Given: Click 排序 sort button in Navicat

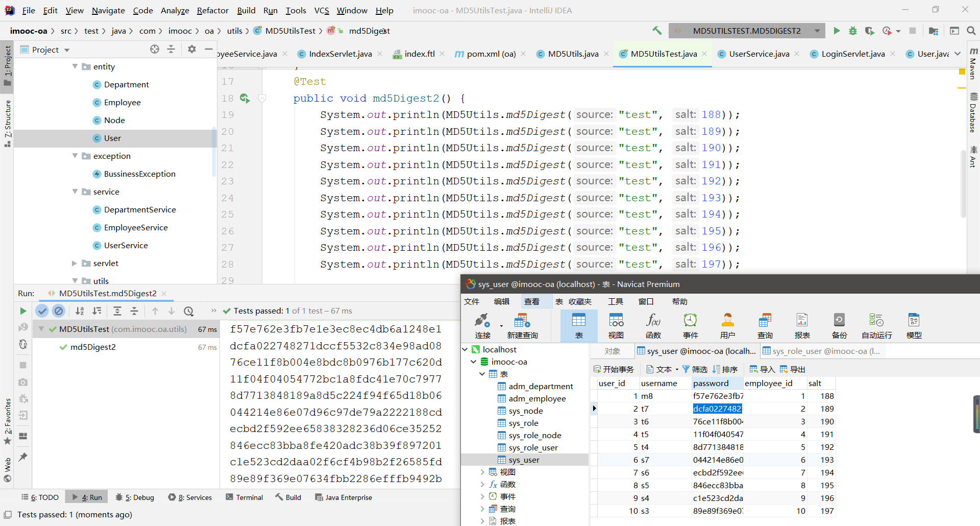Looking at the screenshot, I should click(x=725, y=369).
